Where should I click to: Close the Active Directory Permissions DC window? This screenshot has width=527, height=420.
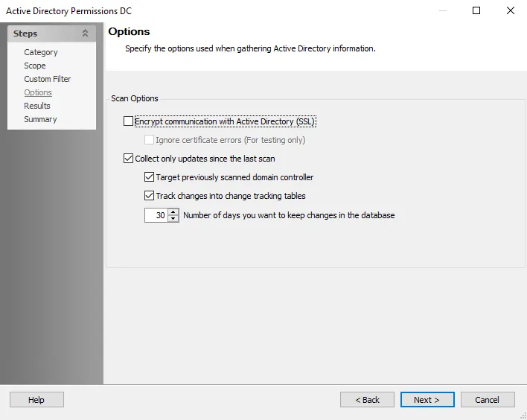[x=510, y=10]
